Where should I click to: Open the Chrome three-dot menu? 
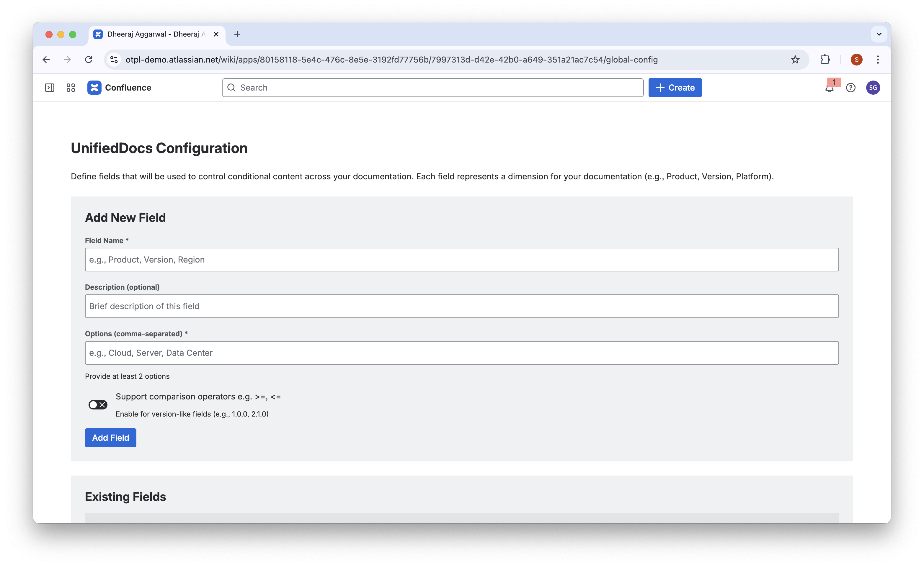pos(877,60)
